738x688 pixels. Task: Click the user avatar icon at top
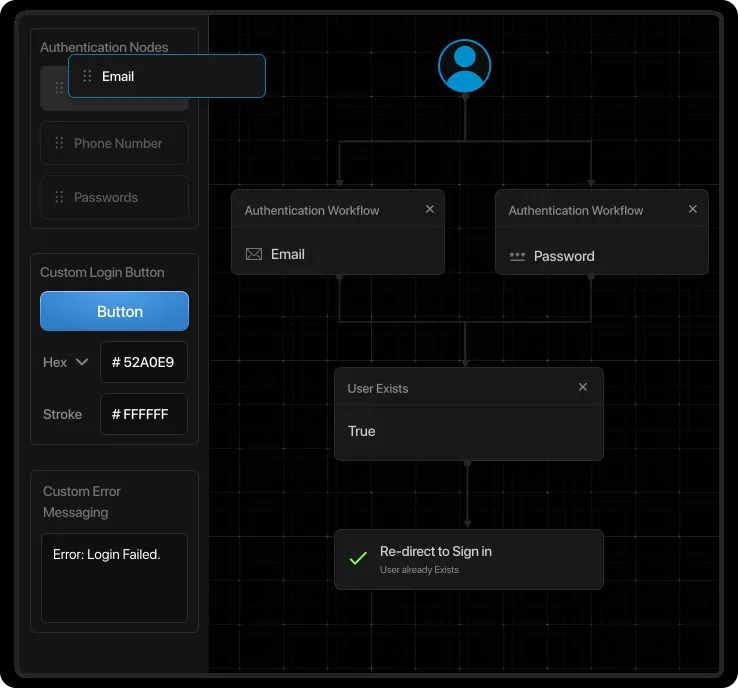point(464,66)
